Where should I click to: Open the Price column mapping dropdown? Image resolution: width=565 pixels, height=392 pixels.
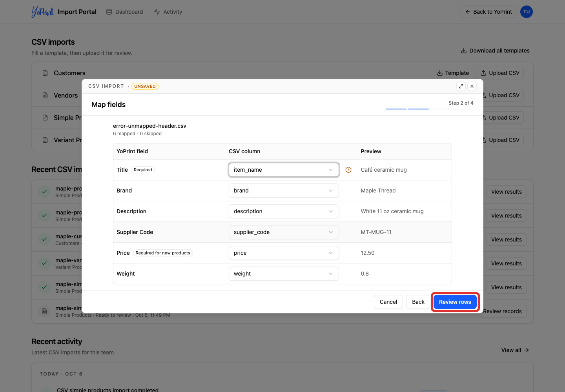(x=284, y=253)
